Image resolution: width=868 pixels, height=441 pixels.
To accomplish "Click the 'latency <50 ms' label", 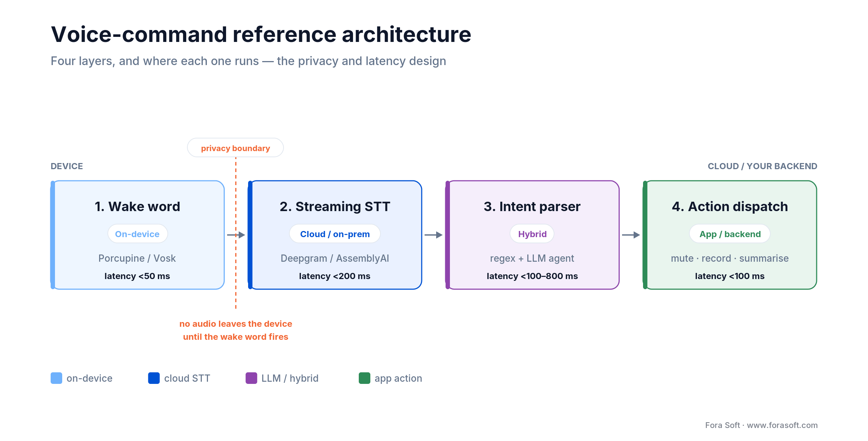I will (x=137, y=276).
